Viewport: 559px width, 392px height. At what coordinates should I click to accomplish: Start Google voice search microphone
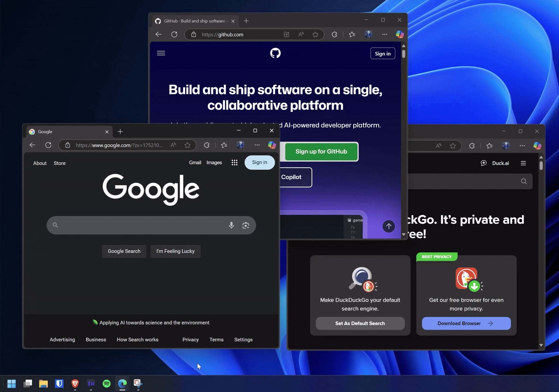pyautogui.click(x=231, y=225)
